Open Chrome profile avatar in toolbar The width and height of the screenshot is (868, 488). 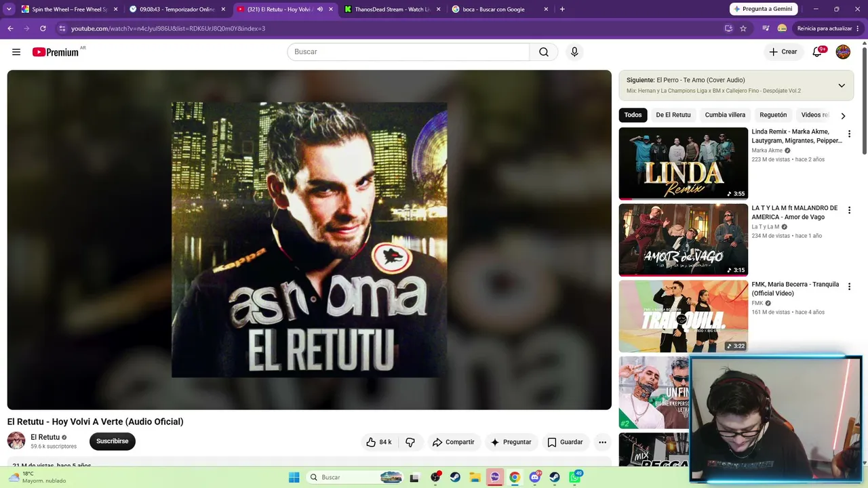click(782, 28)
